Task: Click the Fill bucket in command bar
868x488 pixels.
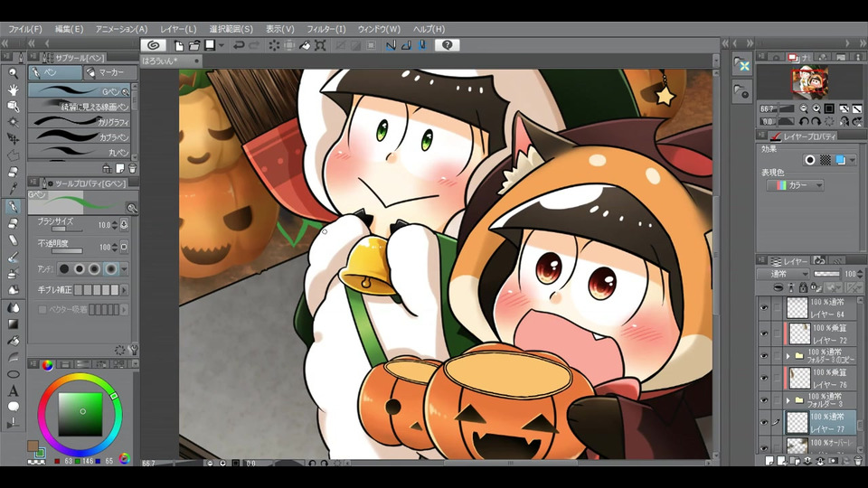Action: (305, 45)
